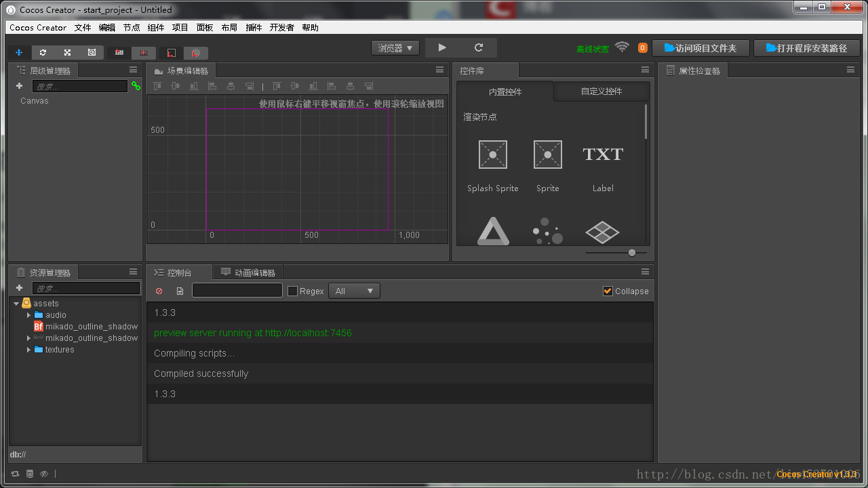Open the 插件 menu

[254, 28]
